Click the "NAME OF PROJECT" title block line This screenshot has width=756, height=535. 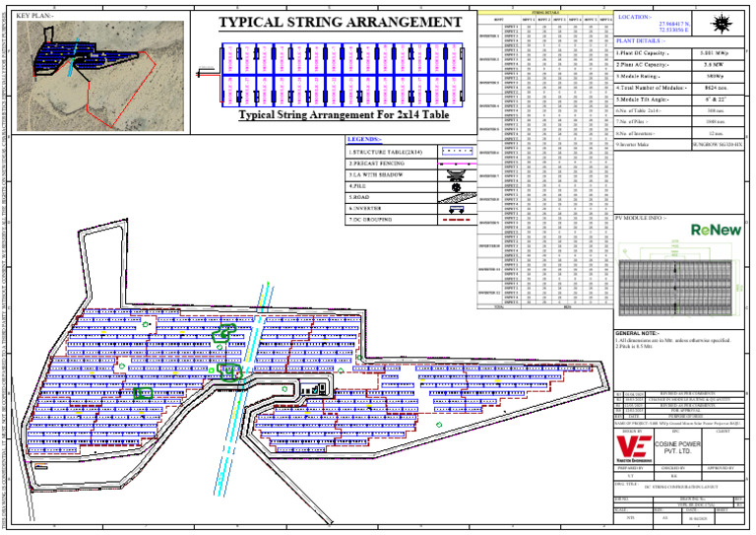678,423
